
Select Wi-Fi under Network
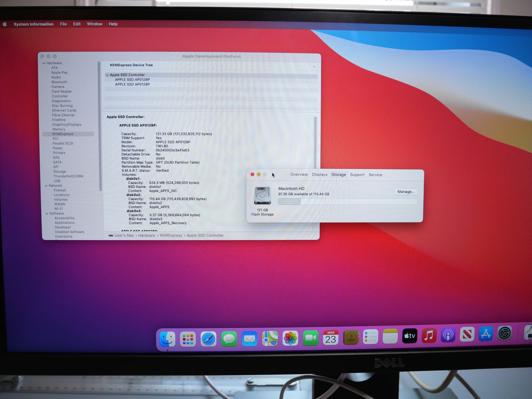pyautogui.click(x=58, y=209)
